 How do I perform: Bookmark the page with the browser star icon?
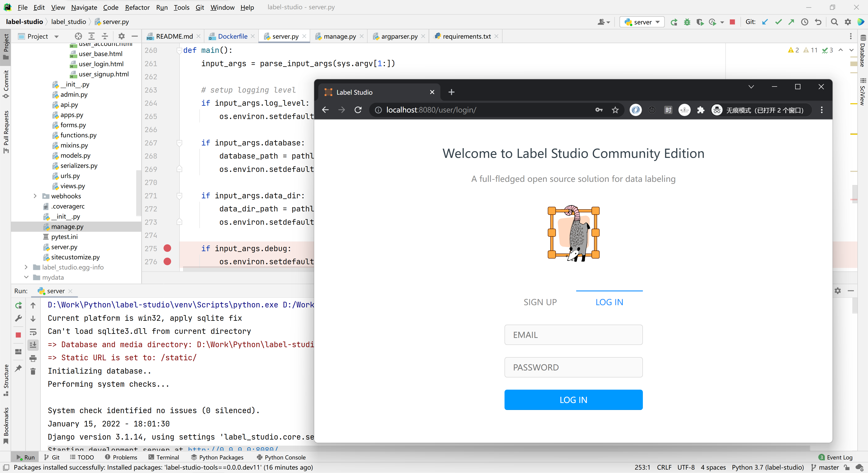tap(615, 110)
